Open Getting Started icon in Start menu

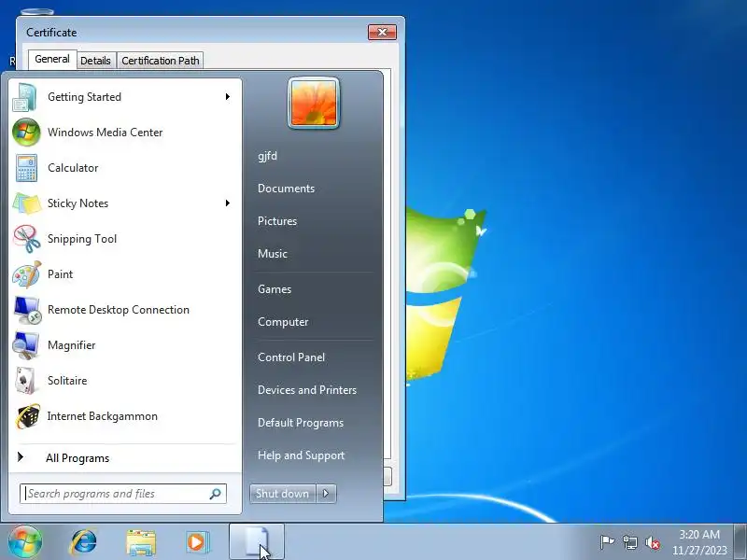pyautogui.click(x=25, y=97)
